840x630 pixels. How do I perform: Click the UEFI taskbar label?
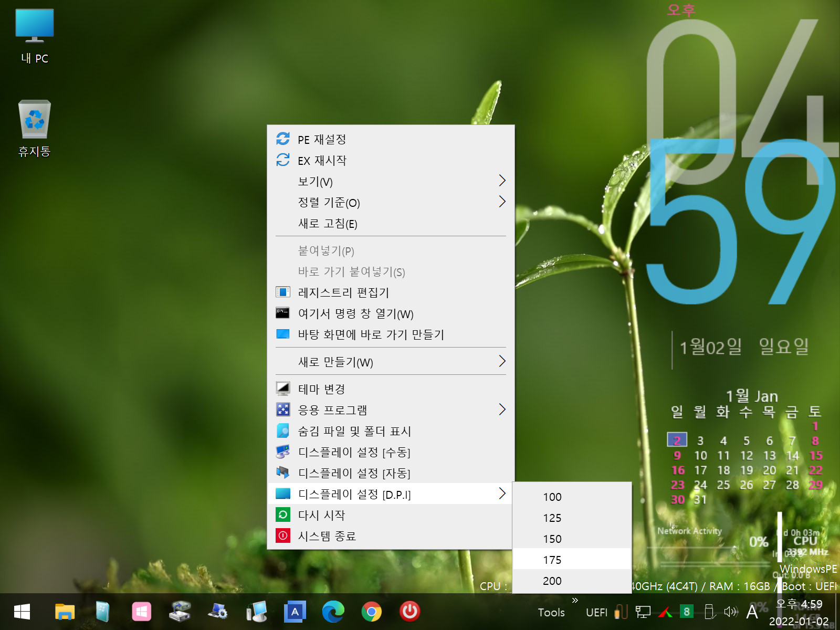[596, 612]
